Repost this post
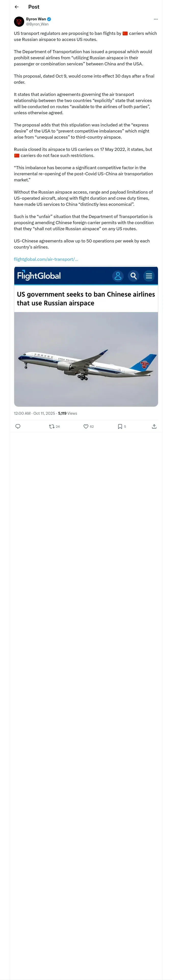This screenshot has width=172, height=980. click(52, 426)
